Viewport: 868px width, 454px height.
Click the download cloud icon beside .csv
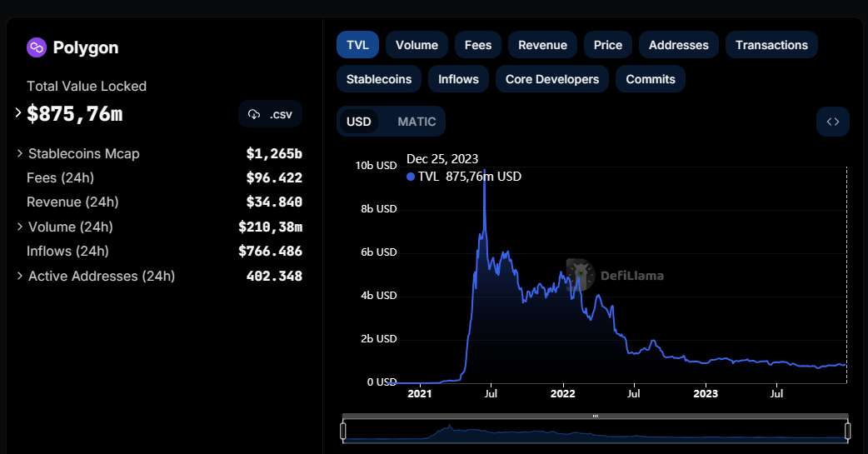point(254,114)
